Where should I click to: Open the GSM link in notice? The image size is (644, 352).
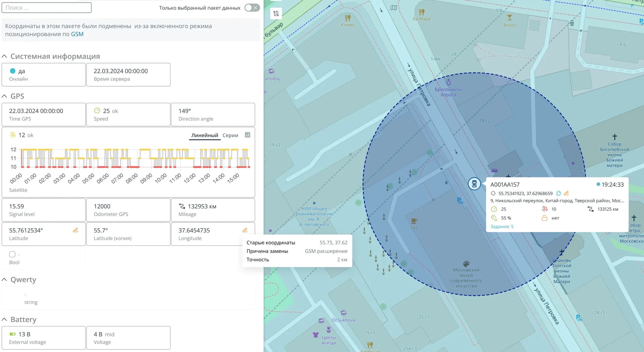tap(77, 34)
